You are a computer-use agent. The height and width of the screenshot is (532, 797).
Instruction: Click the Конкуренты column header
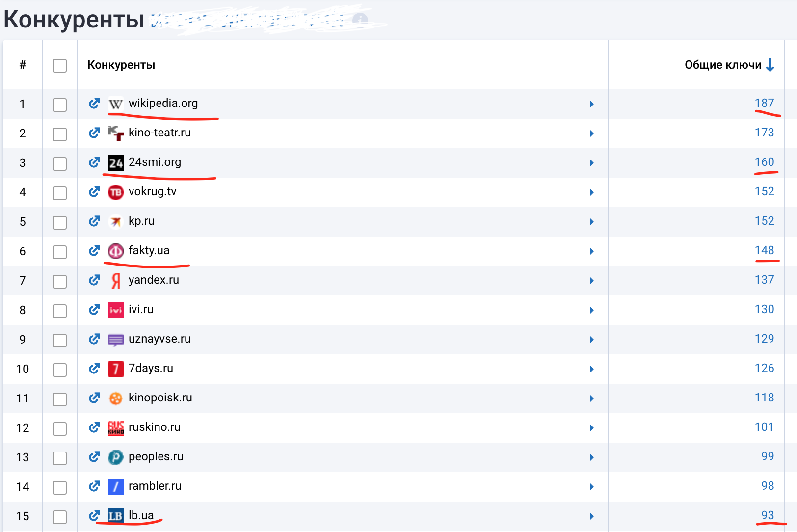[121, 65]
